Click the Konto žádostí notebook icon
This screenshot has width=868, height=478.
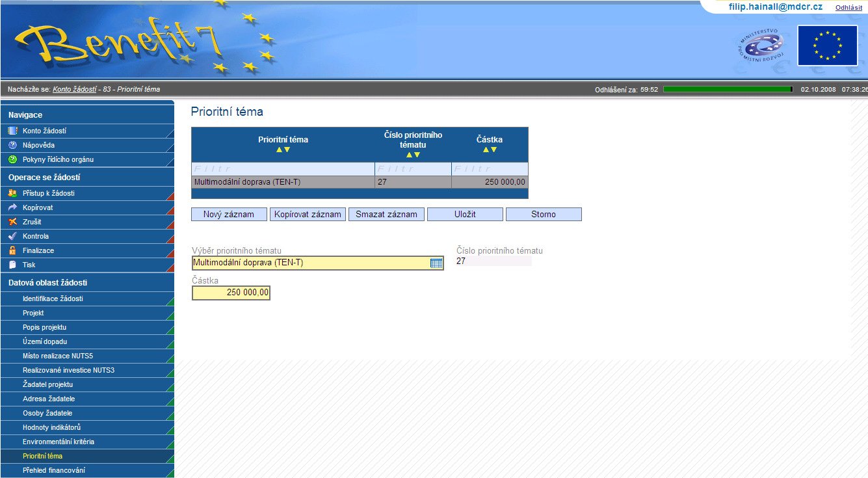(12, 131)
